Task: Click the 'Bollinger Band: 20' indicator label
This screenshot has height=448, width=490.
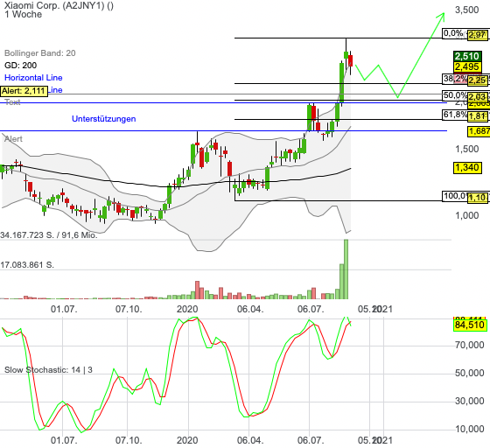Action: point(40,53)
